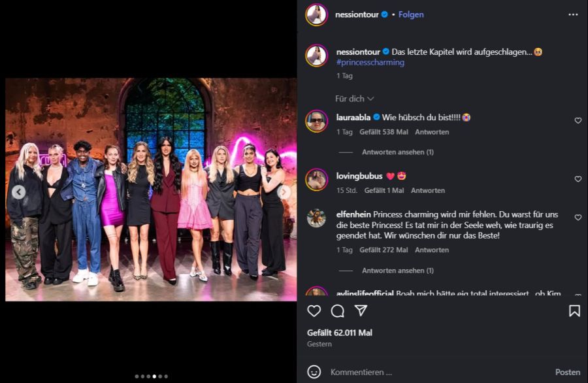The width and height of the screenshot is (588, 383).
Task: Open the emoji picker in comment field
Action: [314, 372]
